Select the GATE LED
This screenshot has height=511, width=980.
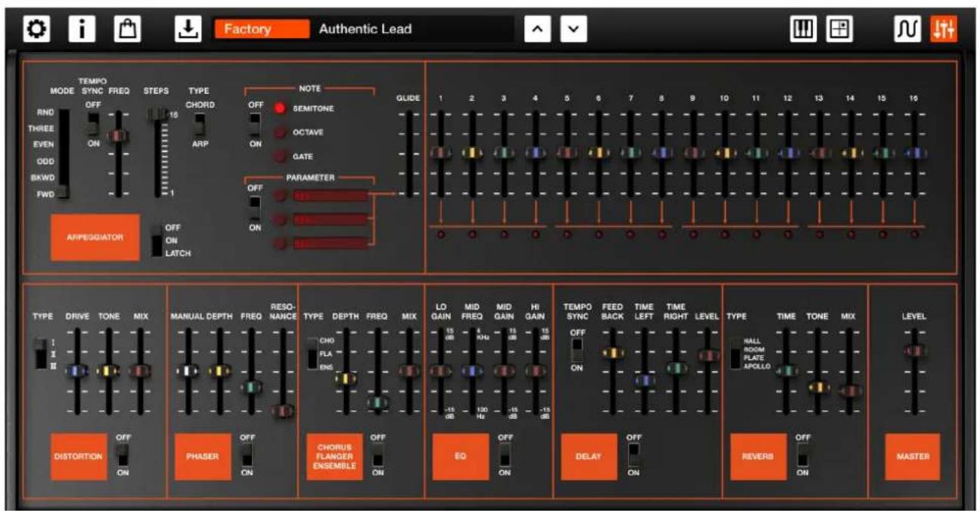point(279,156)
